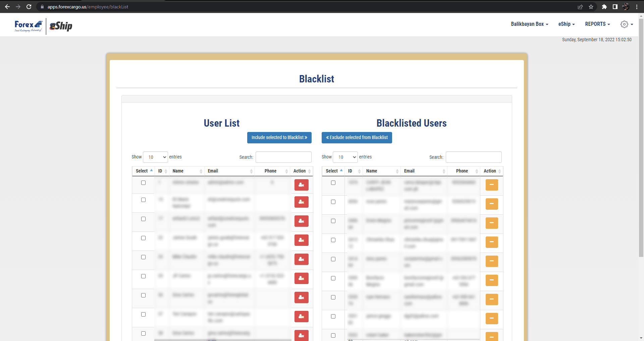Click Exclude selected from Blacklist button
The image size is (644, 341).
click(357, 138)
